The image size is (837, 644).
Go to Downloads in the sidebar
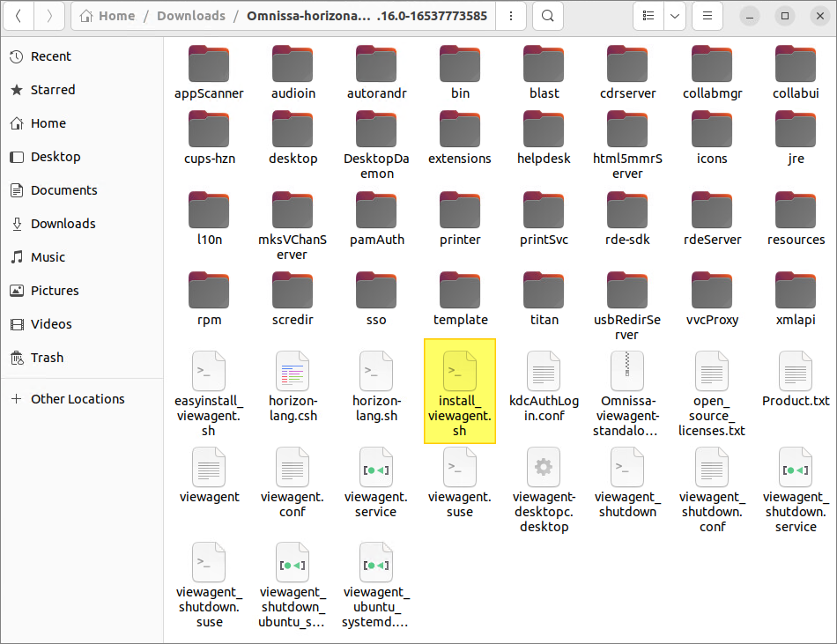(63, 224)
